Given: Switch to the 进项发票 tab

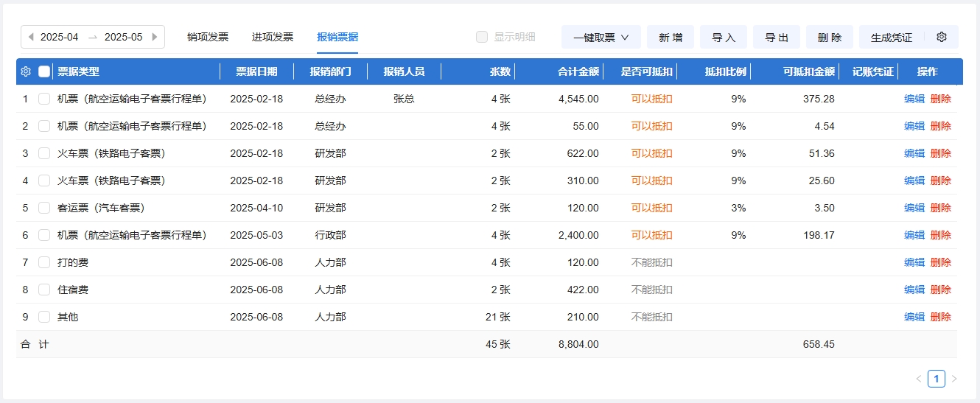Looking at the screenshot, I should pyautogui.click(x=273, y=37).
